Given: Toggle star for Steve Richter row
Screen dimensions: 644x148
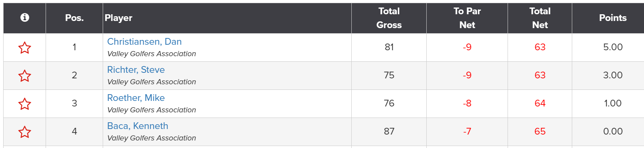Looking at the screenshot, I should pos(25,76).
